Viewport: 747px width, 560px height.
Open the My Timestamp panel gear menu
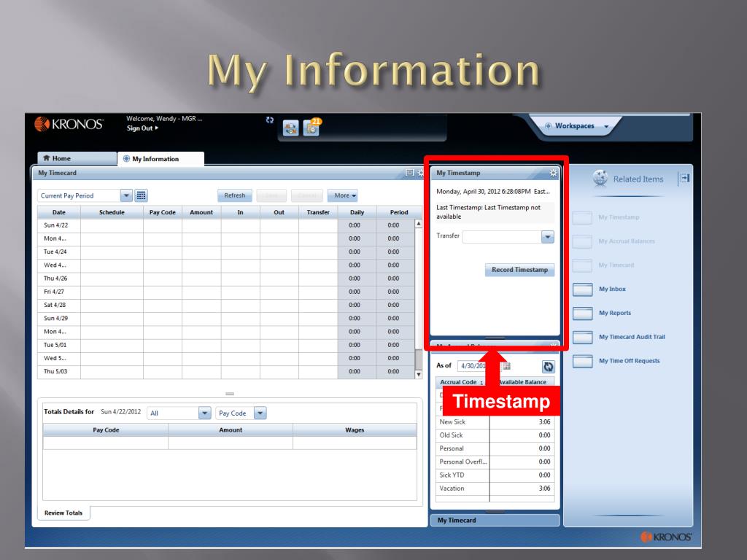tap(553, 173)
